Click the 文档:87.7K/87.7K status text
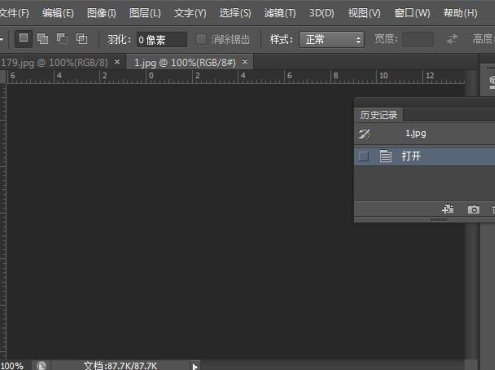This screenshot has width=495, height=370. (x=120, y=365)
